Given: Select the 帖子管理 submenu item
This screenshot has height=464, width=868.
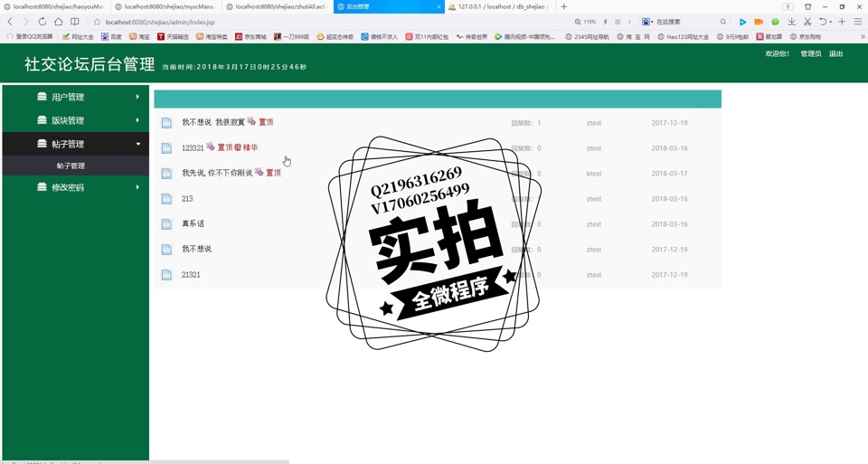Looking at the screenshot, I should [71, 166].
